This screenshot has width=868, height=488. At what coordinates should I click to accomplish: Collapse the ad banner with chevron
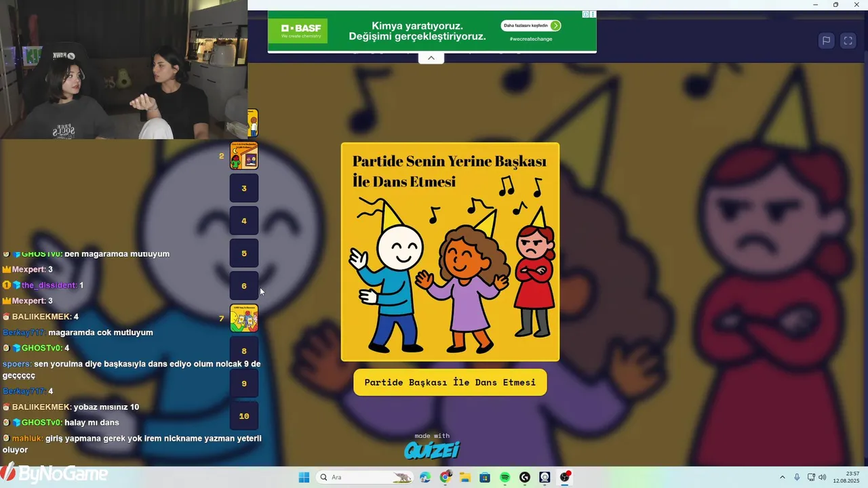[431, 58]
